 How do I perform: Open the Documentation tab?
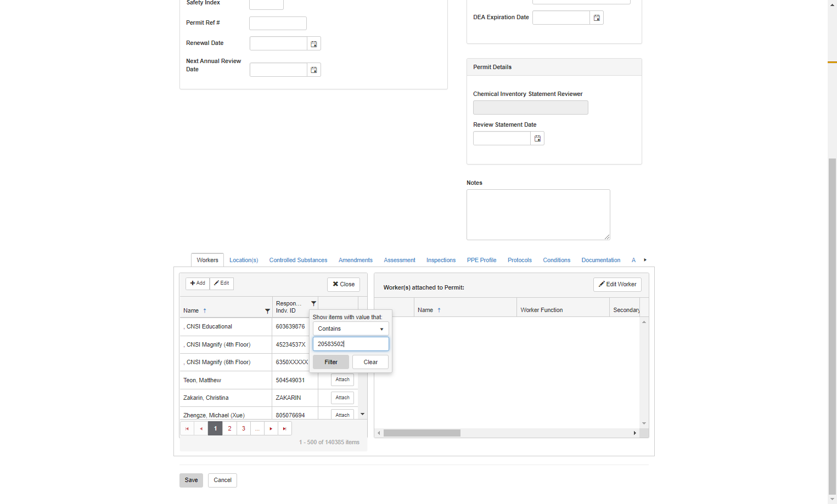(x=601, y=260)
